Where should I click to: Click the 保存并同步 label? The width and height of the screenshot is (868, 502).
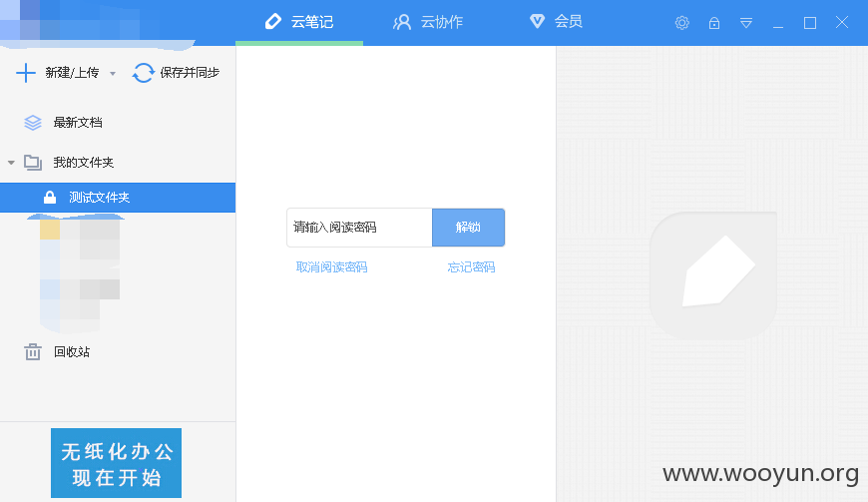coord(190,73)
